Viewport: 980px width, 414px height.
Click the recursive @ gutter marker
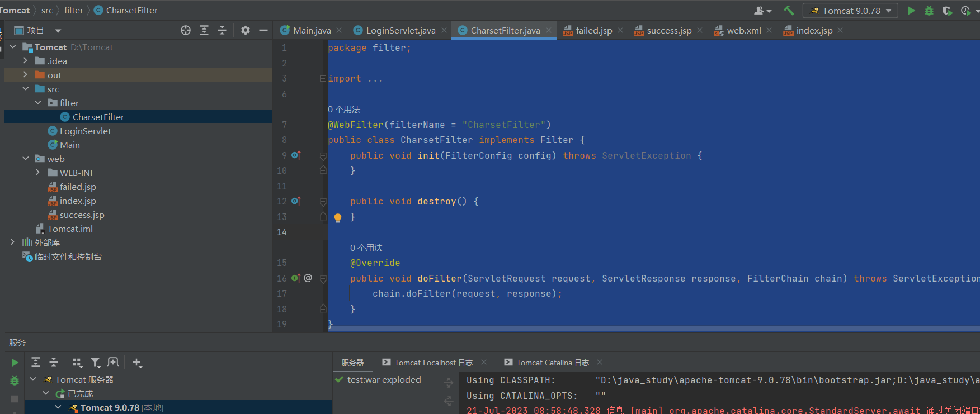(308, 278)
